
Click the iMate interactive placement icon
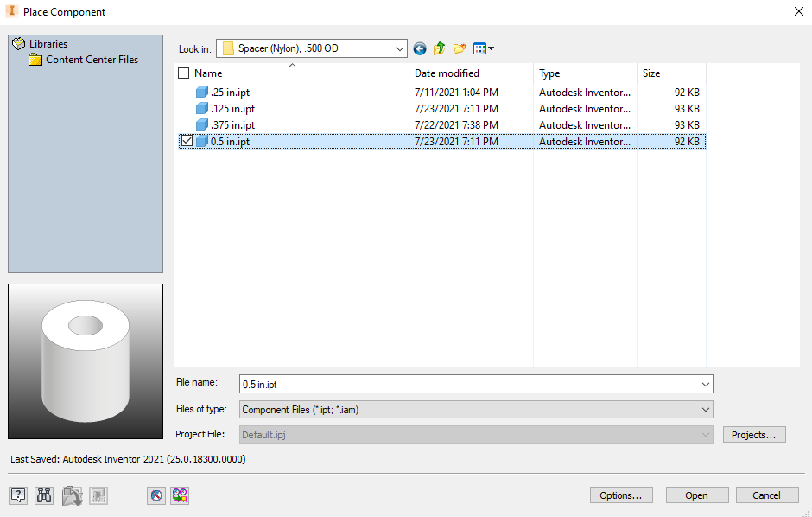pyautogui.click(x=156, y=495)
